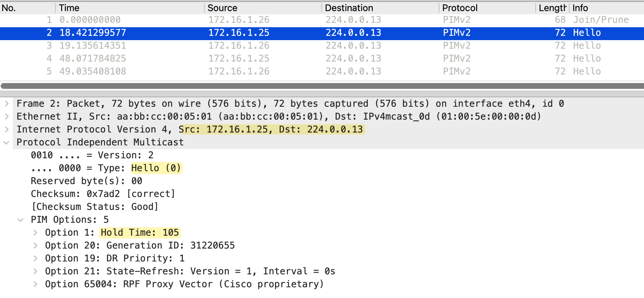
Task: Expand Option 65004 RPF Proxy Vector
Action: [35, 284]
